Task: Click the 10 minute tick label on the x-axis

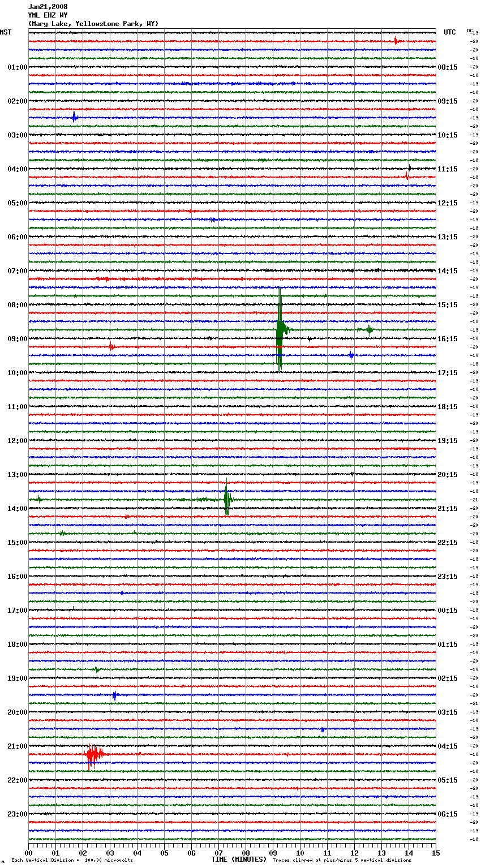Action: [300, 853]
